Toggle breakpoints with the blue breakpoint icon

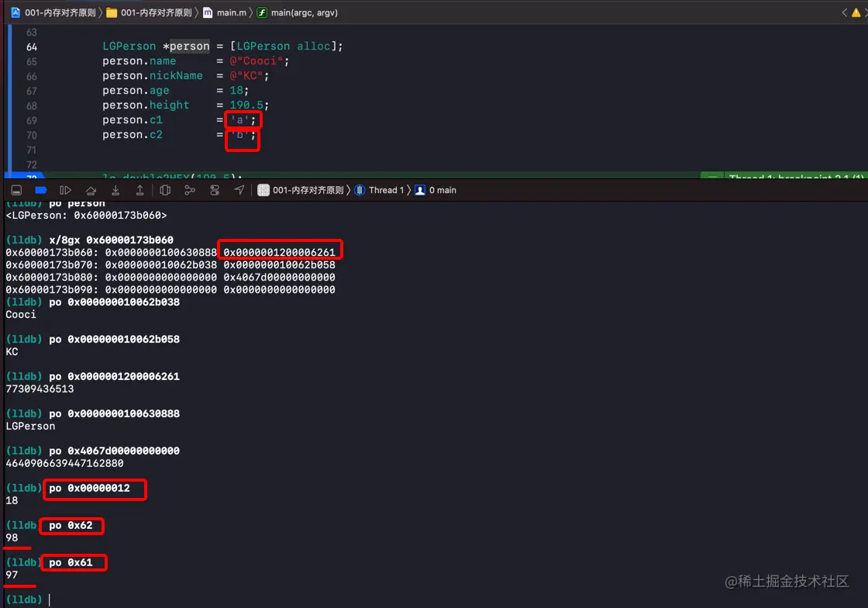(41, 190)
